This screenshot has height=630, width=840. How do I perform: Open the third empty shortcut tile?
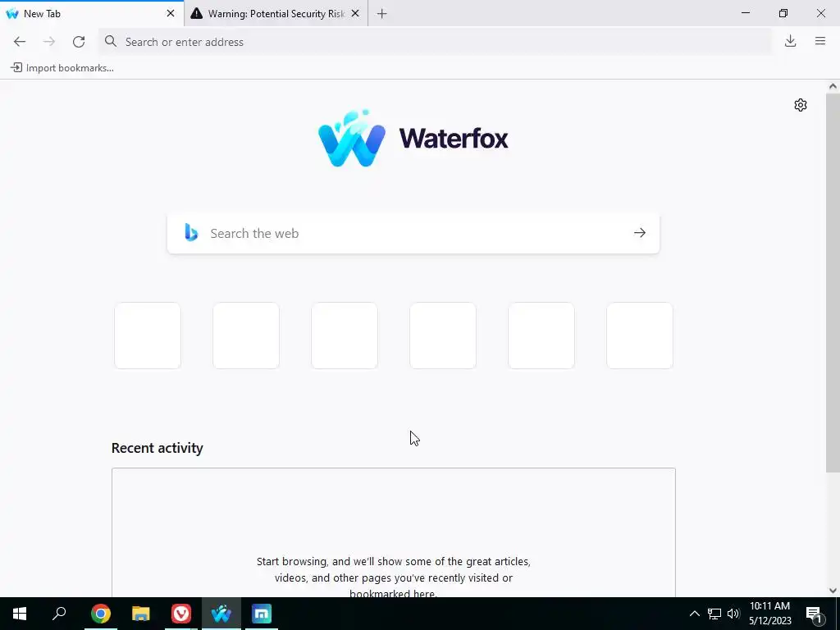pyautogui.click(x=345, y=336)
